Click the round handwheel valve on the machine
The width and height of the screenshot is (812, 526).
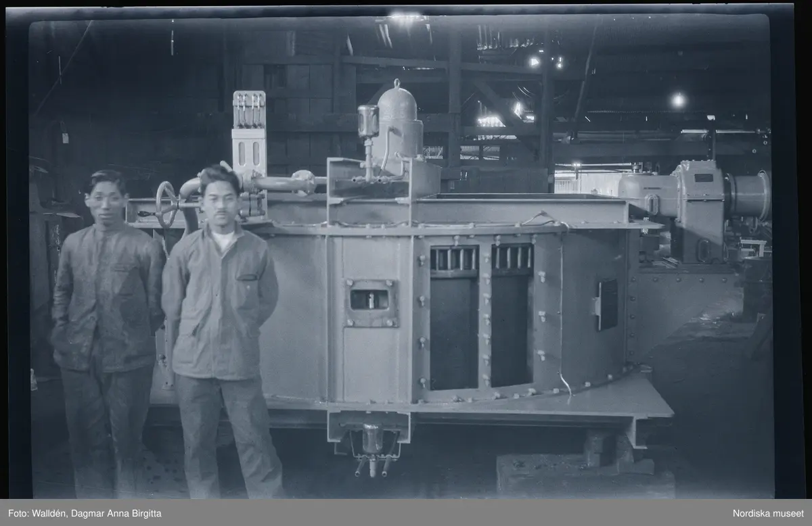point(166,201)
